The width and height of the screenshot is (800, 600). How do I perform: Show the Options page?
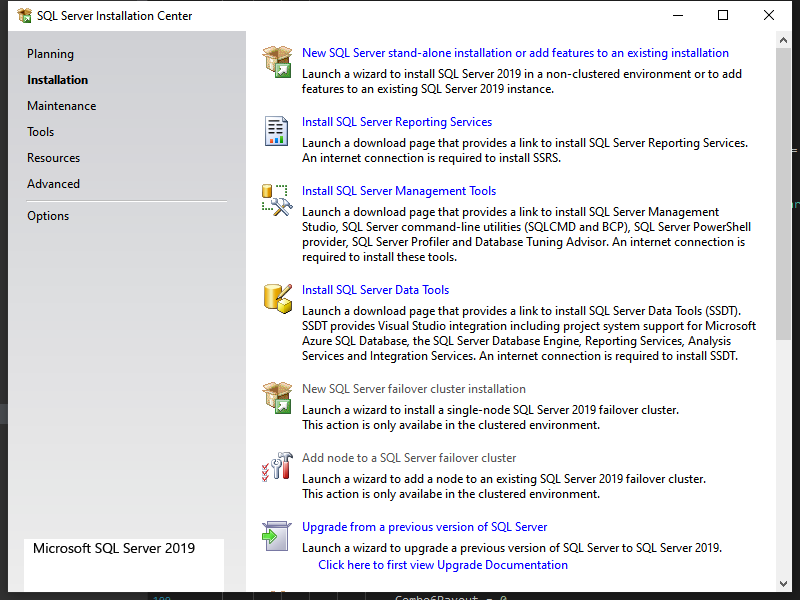tap(48, 216)
